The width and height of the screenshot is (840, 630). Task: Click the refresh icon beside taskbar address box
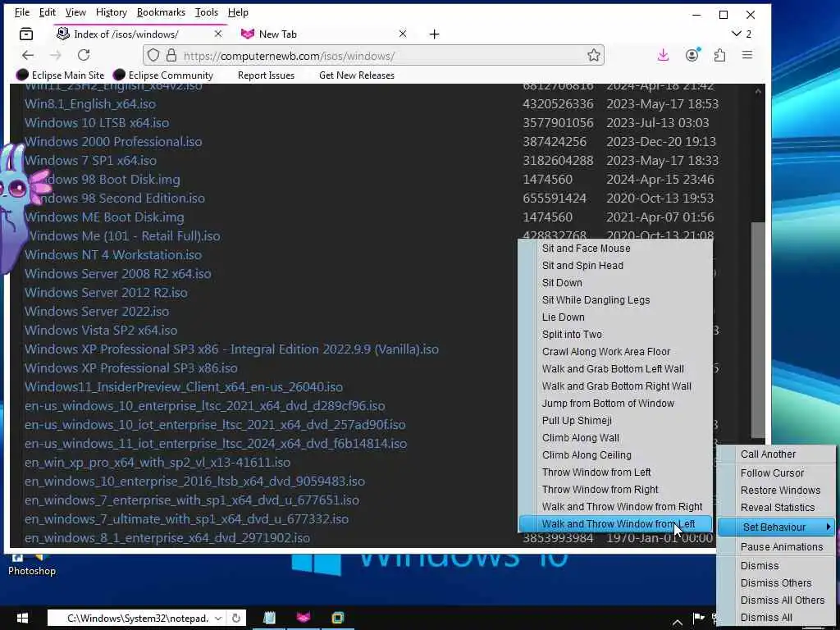[x=235, y=619]
